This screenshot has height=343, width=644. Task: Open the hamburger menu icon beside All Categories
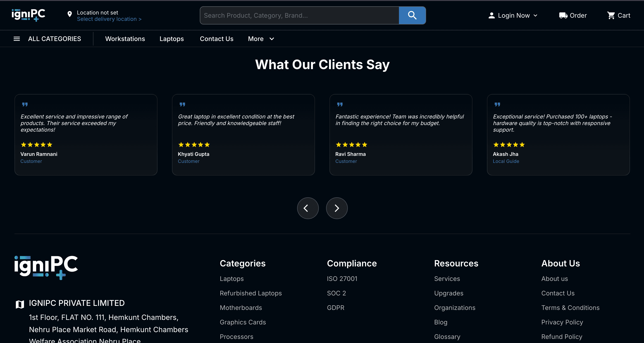click(x=17, y=39)
